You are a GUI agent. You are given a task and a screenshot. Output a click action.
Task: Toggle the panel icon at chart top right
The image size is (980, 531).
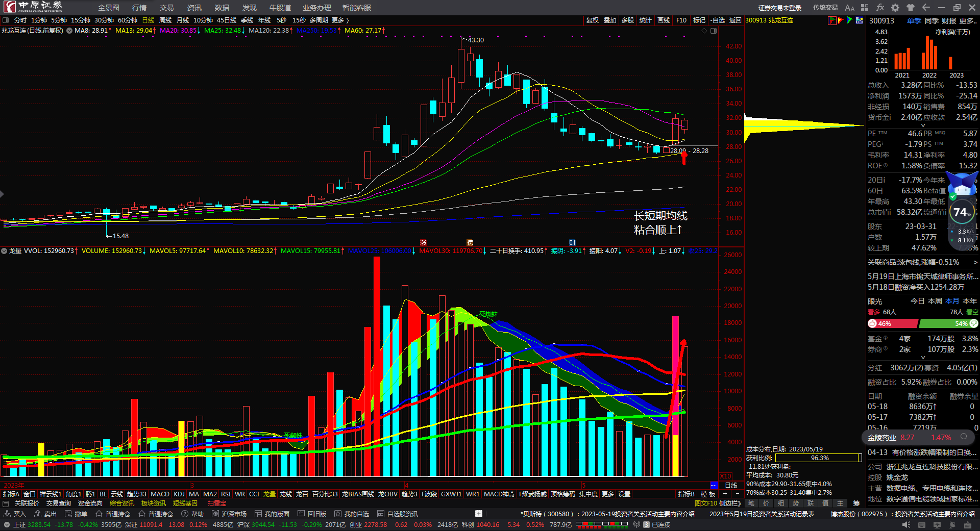tap(714, 31)
